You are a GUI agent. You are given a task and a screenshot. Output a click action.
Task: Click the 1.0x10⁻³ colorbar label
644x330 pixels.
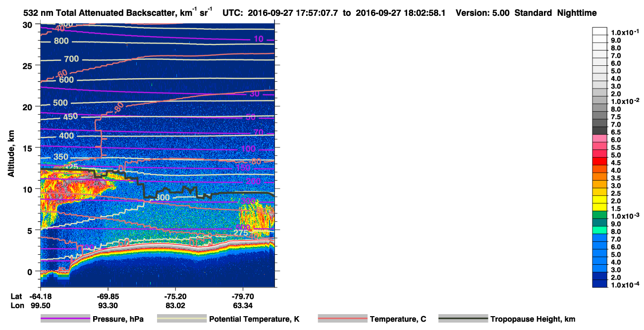(626, 216)
